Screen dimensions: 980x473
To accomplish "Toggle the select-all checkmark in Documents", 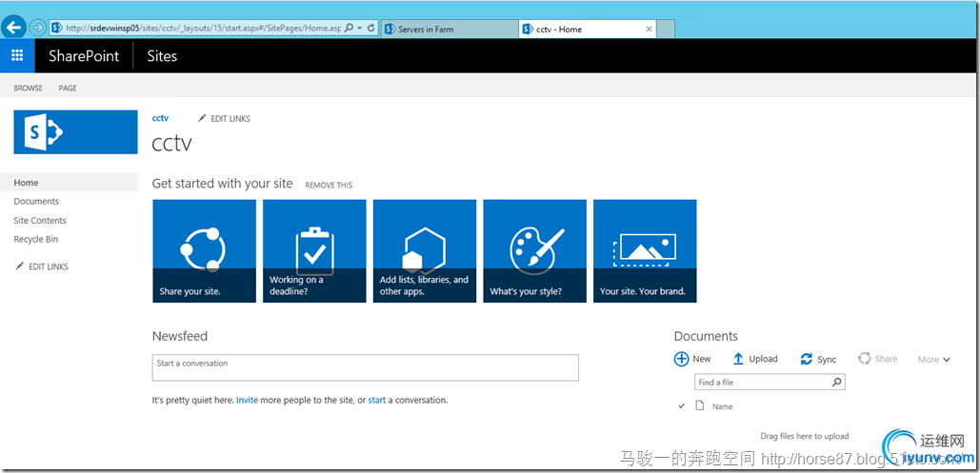I will click(x=682, y=406).
